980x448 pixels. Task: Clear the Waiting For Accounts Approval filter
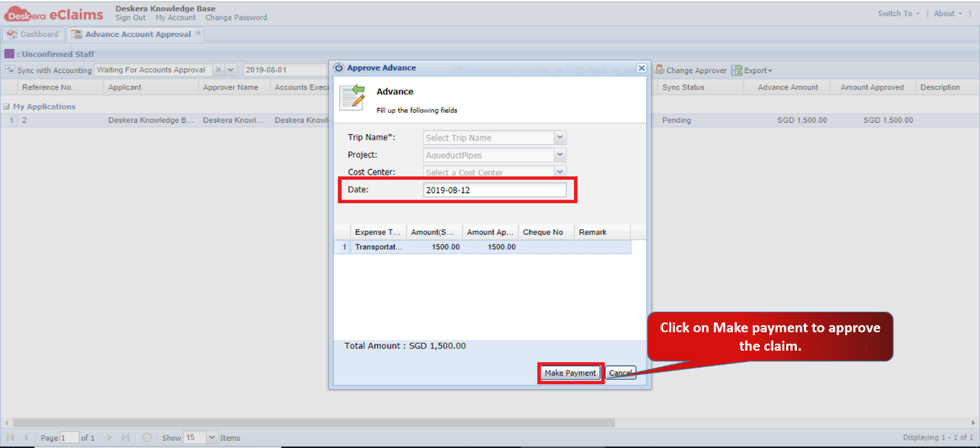[x=219, y=70]
